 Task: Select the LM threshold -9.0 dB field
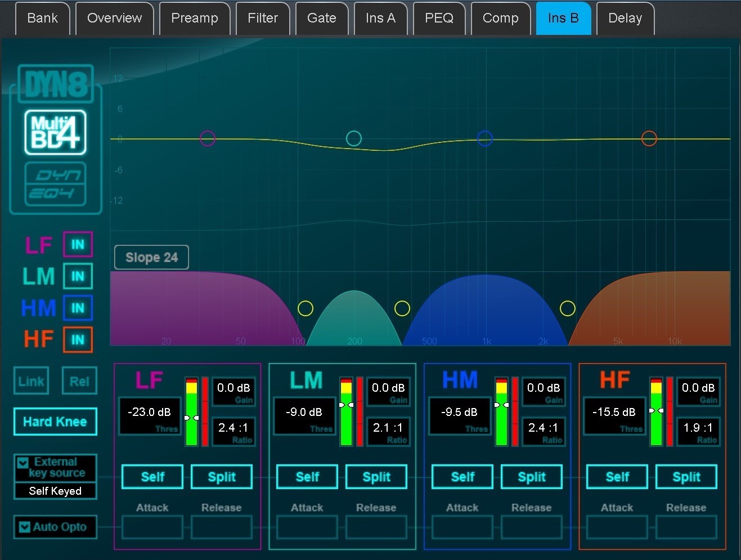point(304,416)
